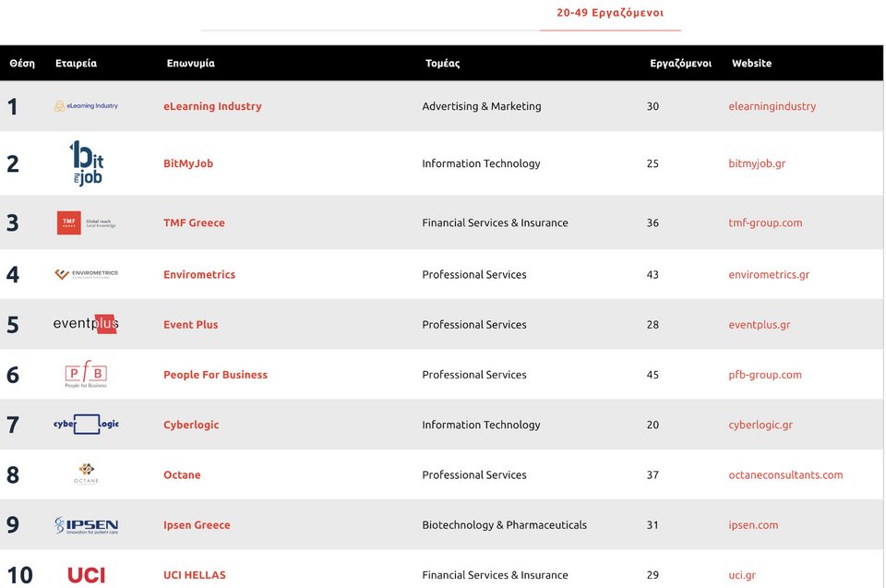Open the envirometrics.gr website link
Viewport: 886px width, 588px height.
[x=769, y=274]
